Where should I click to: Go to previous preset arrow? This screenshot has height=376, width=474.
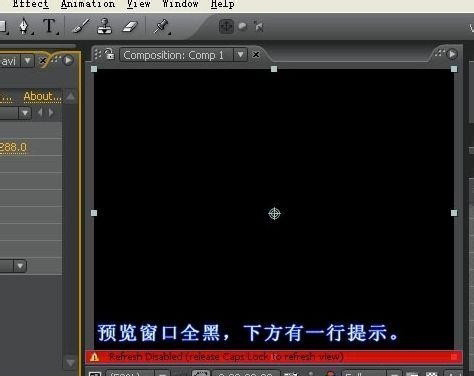pyautogui.click(x=40, y=113)
